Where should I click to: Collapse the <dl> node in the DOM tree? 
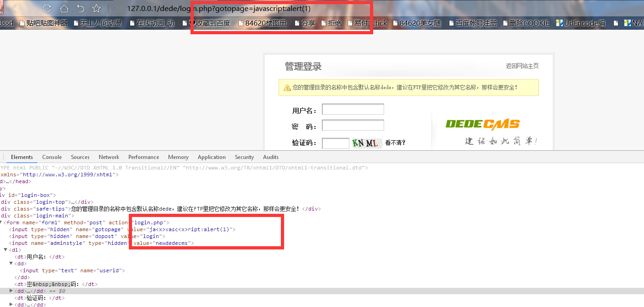click(5, 250)
